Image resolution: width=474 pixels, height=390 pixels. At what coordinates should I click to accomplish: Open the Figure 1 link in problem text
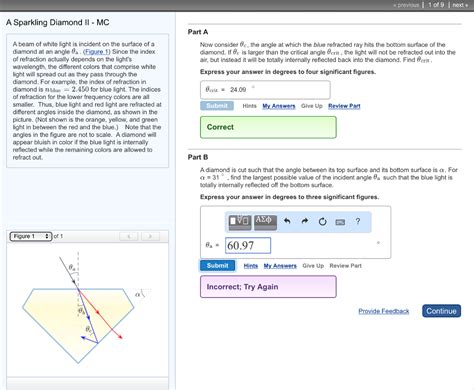coord(96,52)
